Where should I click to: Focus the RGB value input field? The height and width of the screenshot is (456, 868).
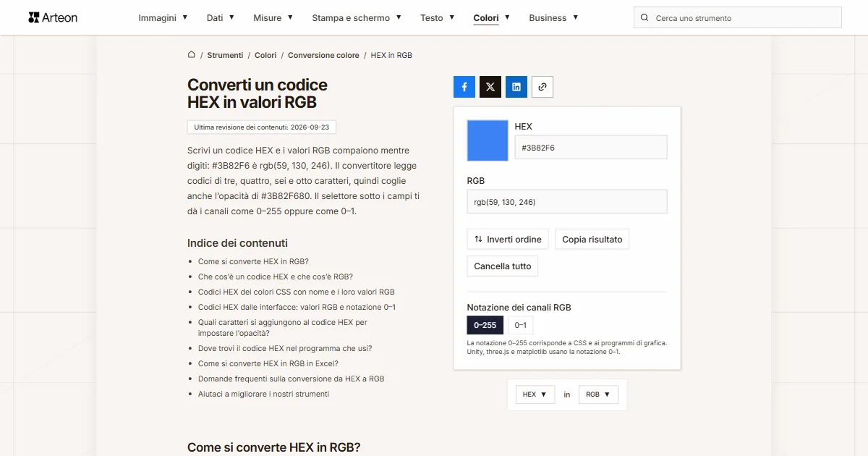[x=567, y=202]
